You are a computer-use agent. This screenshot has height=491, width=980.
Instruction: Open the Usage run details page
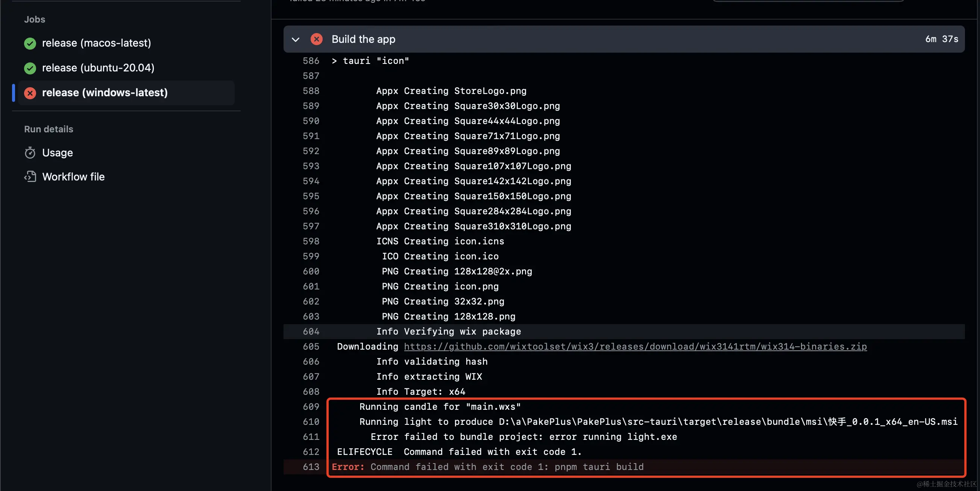(x=58, y=153)
